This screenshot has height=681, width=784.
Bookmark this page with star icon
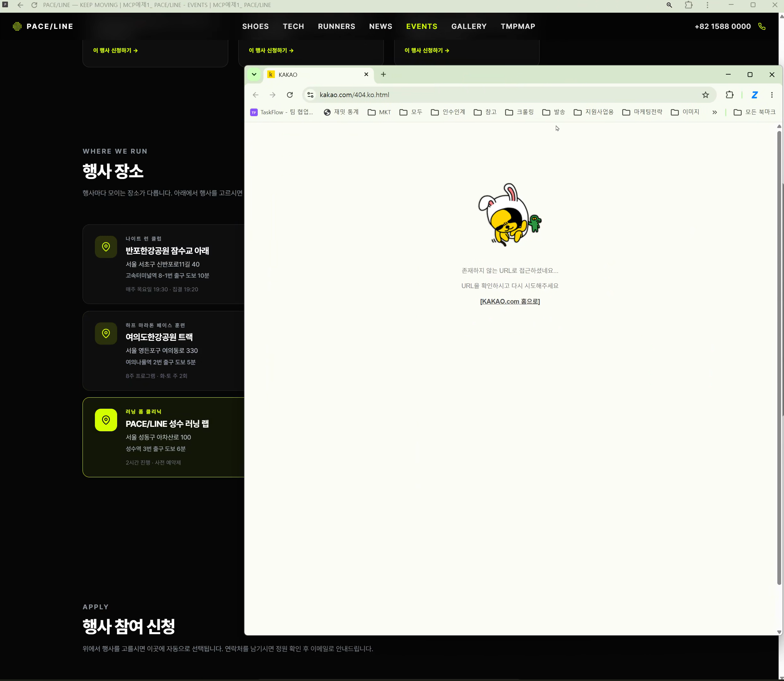pos(705,95)
